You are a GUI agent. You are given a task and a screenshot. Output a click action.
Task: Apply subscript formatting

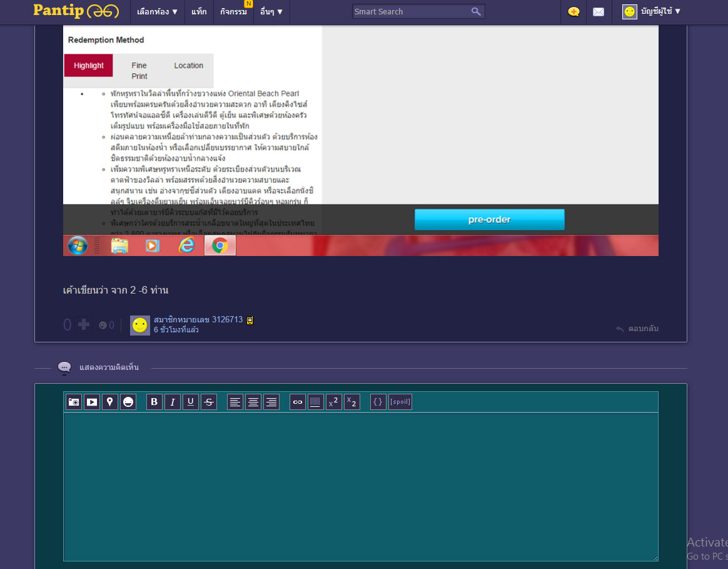pos(352,402)
